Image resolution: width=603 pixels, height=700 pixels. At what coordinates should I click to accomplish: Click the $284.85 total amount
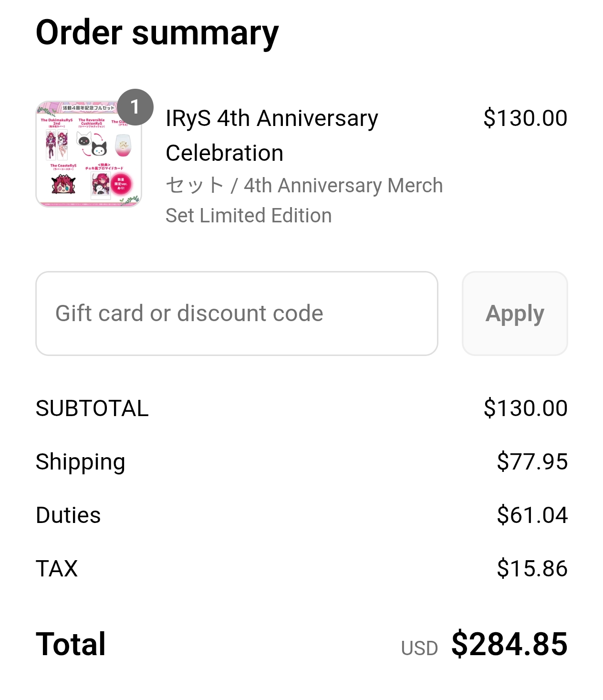click(x=509, y=644)
